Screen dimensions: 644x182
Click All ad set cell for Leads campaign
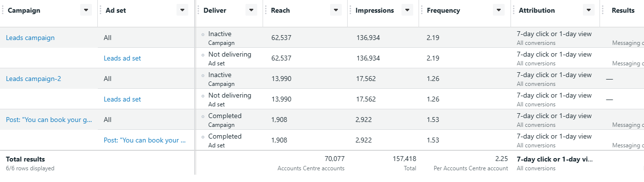coord(108,38)
